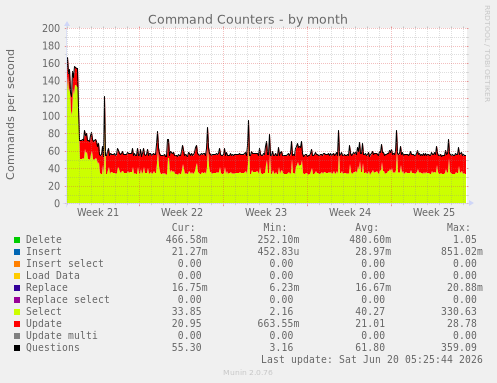Screen dimensions: 497x383
Task: Click the orange Insert select legend swatch
Action: pyautogui.click(x=17, y=264)
